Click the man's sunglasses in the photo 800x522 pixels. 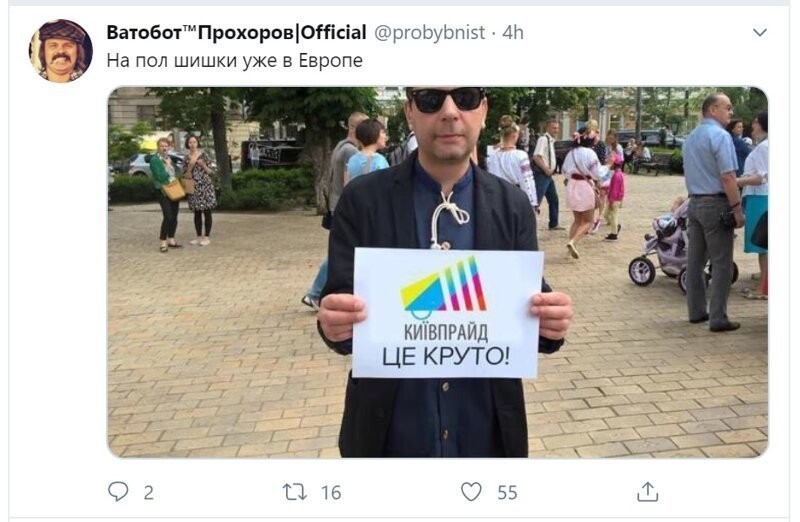(x=447, y=99)
